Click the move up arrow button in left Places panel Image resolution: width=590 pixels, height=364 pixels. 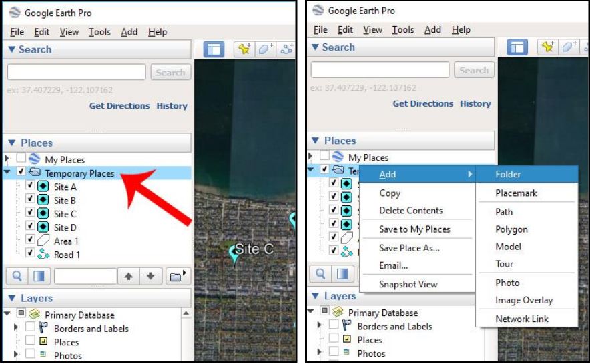click(128, 277)
